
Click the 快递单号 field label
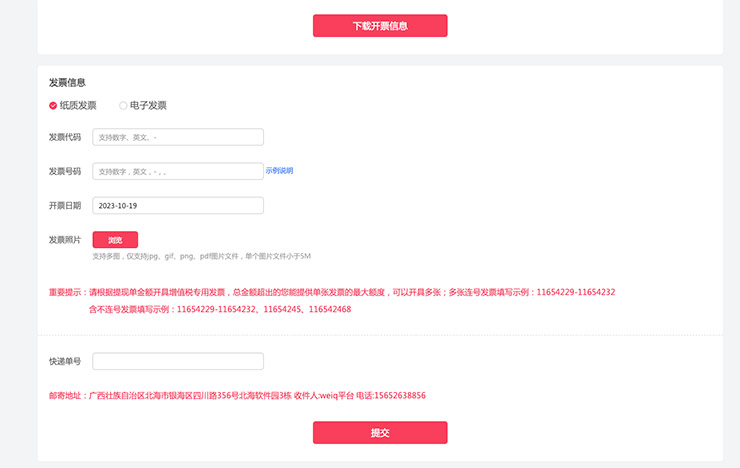point(65,361)
